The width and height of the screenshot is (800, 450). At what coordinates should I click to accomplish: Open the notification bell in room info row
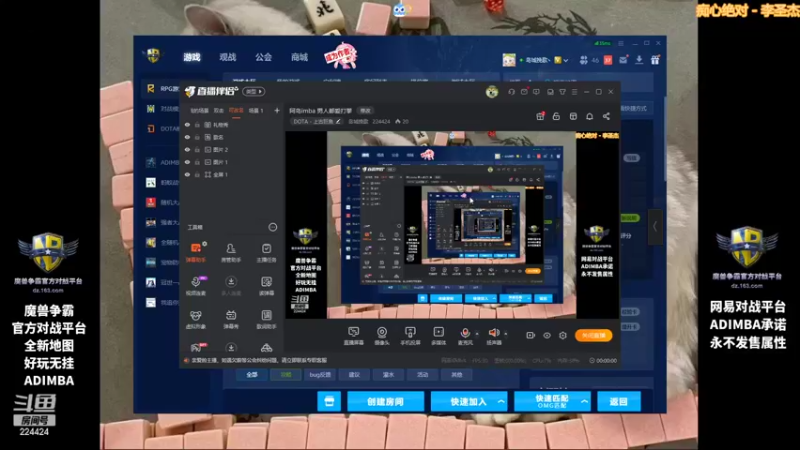click(589, 116)
